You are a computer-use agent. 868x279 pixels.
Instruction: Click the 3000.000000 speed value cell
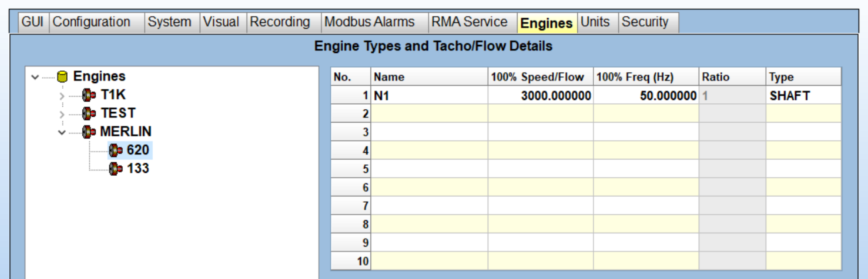(540, 96)
